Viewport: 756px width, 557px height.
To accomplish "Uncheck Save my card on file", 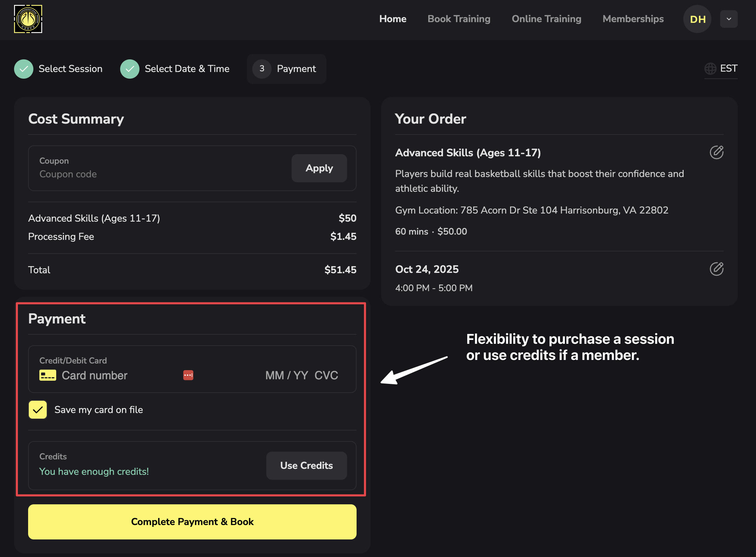I will pos(37,409).
